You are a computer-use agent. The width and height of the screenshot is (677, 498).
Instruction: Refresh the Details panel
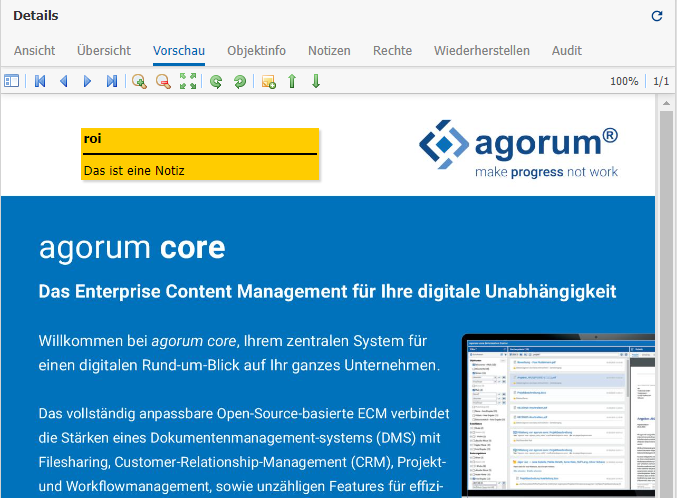[657, 16]
